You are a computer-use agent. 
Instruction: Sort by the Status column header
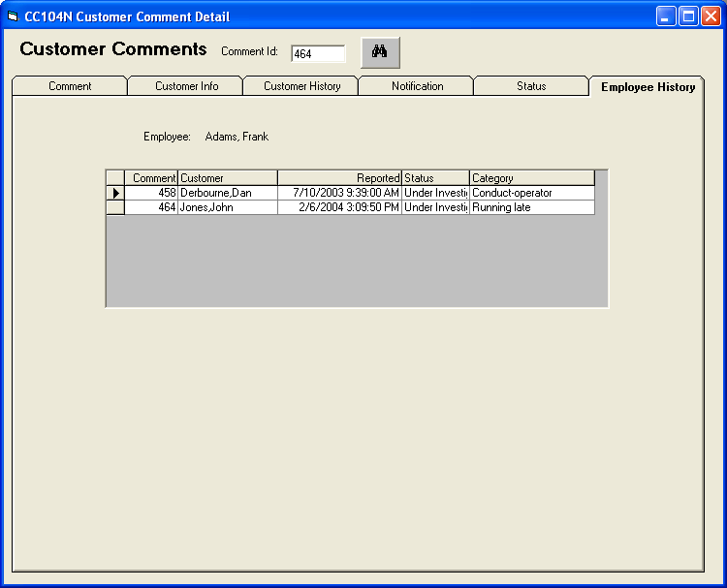435,178
